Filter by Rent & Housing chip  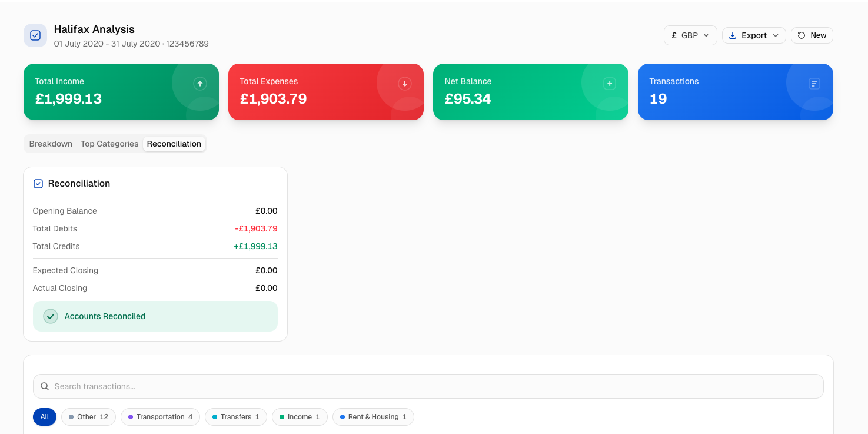point(373,417)
